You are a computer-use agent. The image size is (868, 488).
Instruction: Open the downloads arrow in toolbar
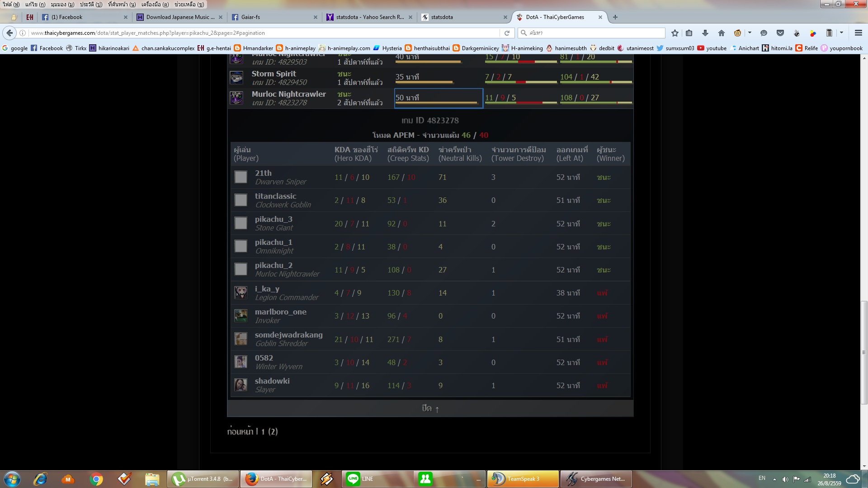[705, 33]
